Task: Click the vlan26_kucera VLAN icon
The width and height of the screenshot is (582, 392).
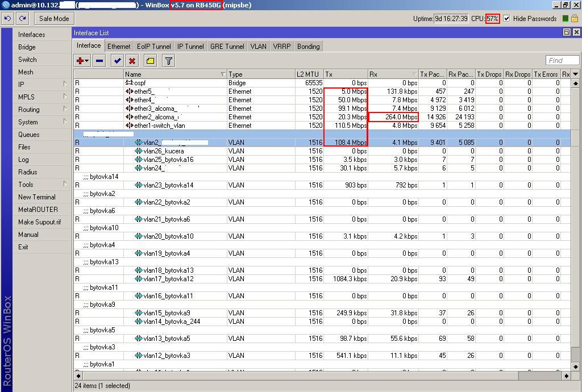Action: click(x=139, y=151)
